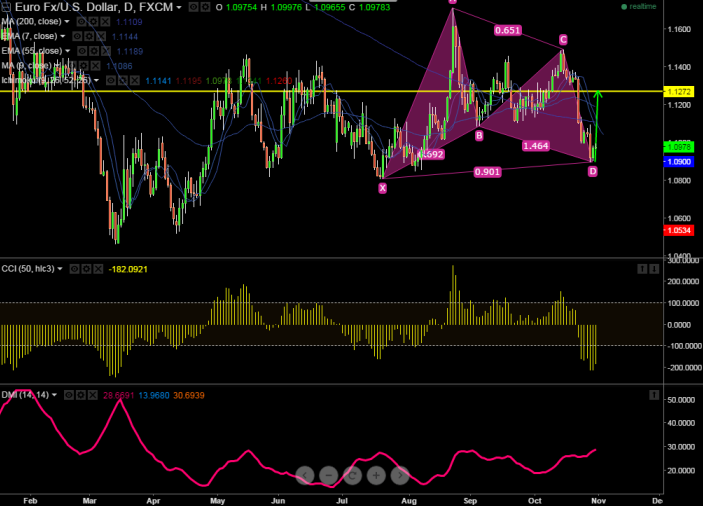
Task: Collapse legend using top-left square icon
Action: click(6, 7)
